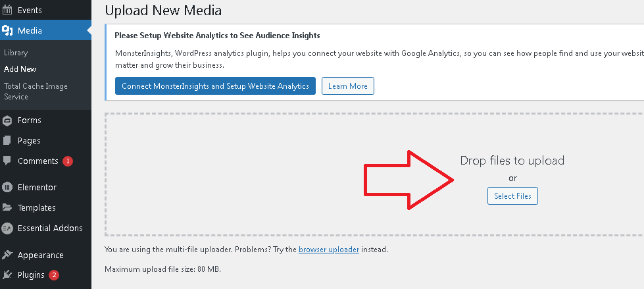Open the browser uploader link
The height and width of the screenshot is (289, 644).
(x=329, y=249)
